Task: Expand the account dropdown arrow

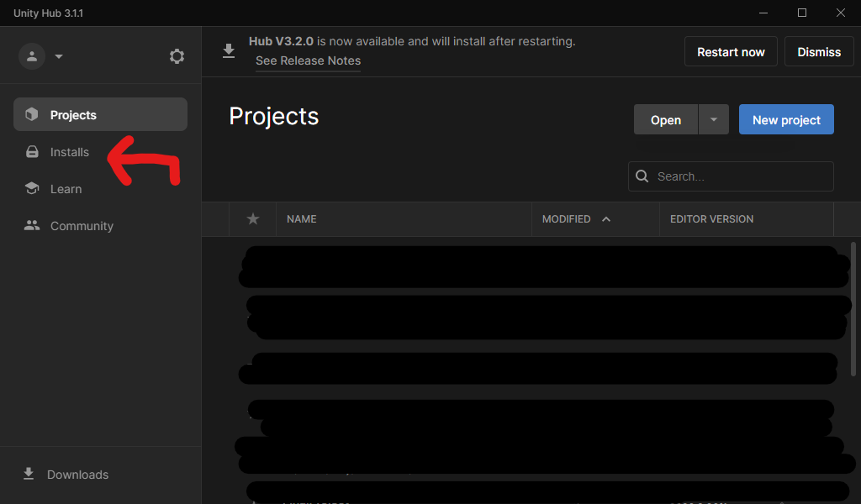Action: click(x=59, y=56)
